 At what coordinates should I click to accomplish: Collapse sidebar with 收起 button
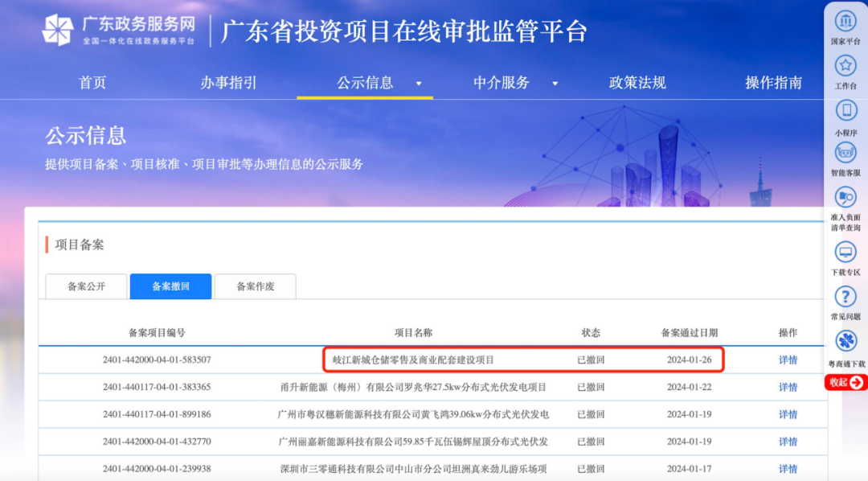pos(845,382)
